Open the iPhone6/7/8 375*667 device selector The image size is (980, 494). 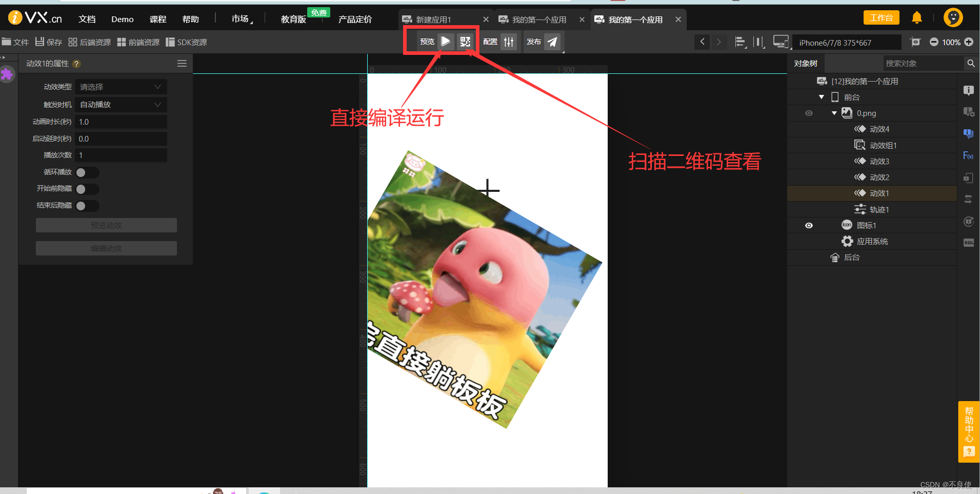[x=847, y=42]
